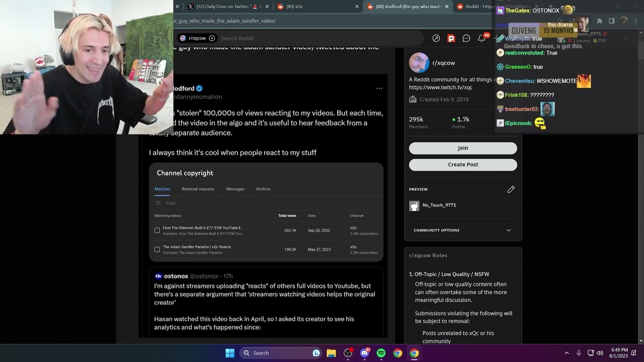Click the r/xqcow community avatar in sidebar
The width and height of the screenshot is (644, 362).
(419, 63)
